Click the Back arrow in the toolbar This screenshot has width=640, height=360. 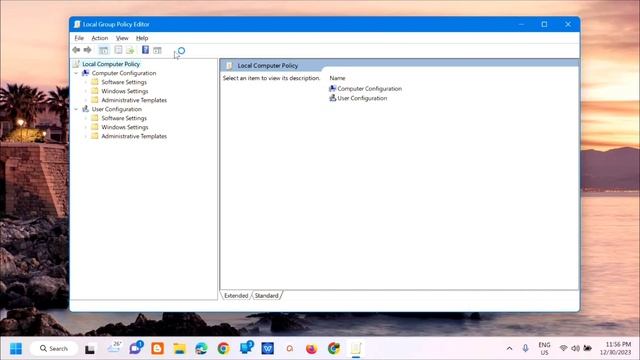[x=76, y=50]
